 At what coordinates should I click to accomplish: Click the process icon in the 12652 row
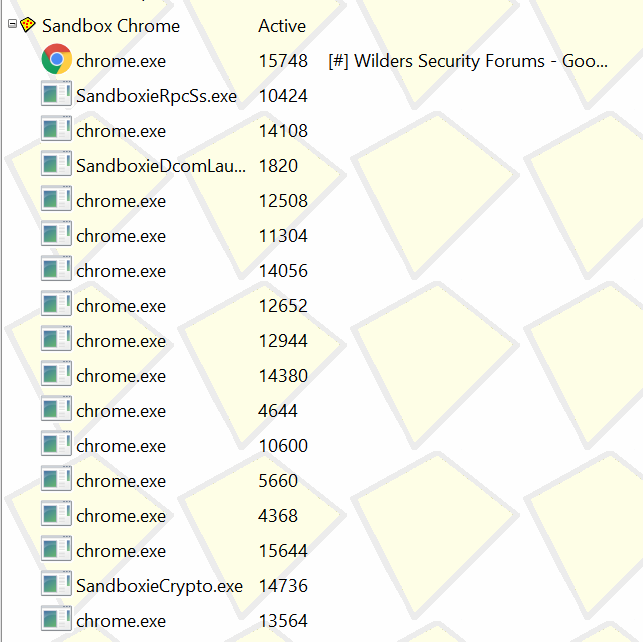(57, 304)
